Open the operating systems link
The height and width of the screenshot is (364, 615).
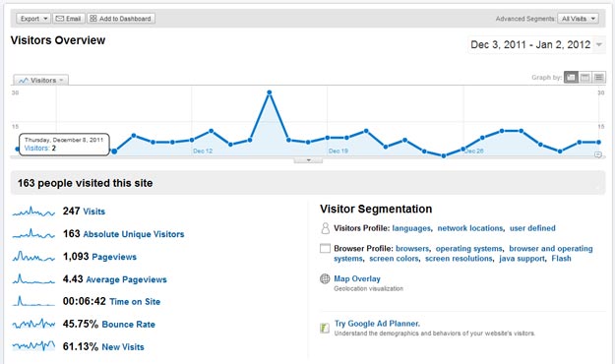pos(468,249)
